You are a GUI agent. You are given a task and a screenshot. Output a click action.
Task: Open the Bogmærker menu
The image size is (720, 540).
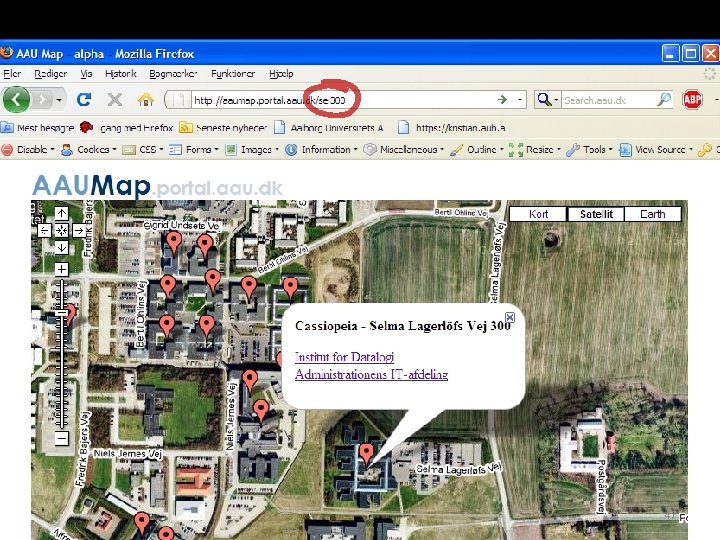173,73
